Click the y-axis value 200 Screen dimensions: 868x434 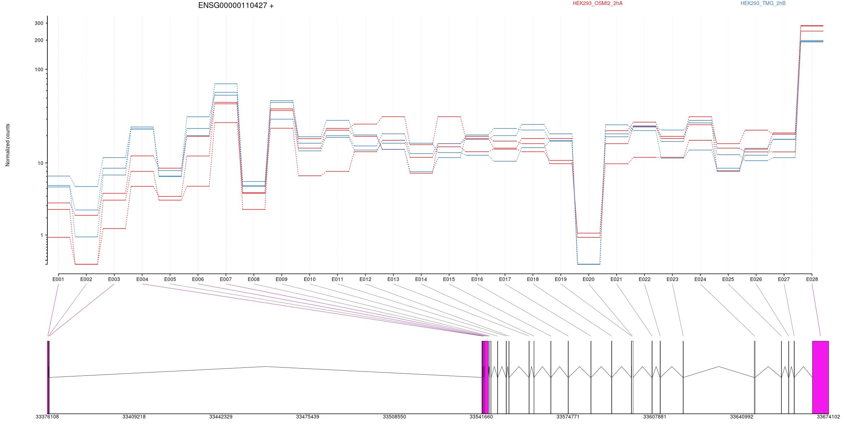tap(39, 40)
